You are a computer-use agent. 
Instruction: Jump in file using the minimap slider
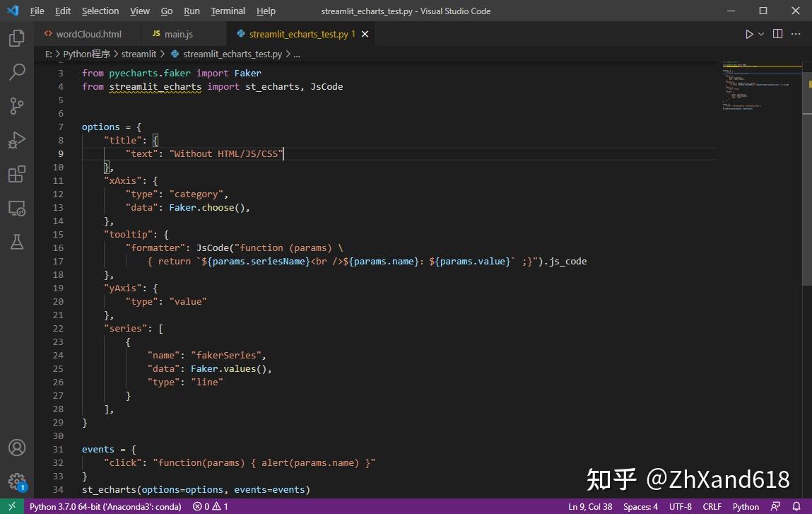[762, 85]
